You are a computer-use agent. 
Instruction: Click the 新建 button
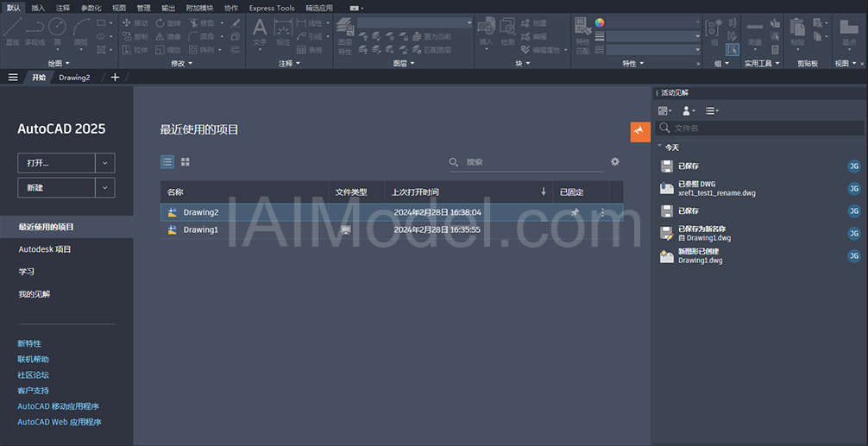pos(56,187)
